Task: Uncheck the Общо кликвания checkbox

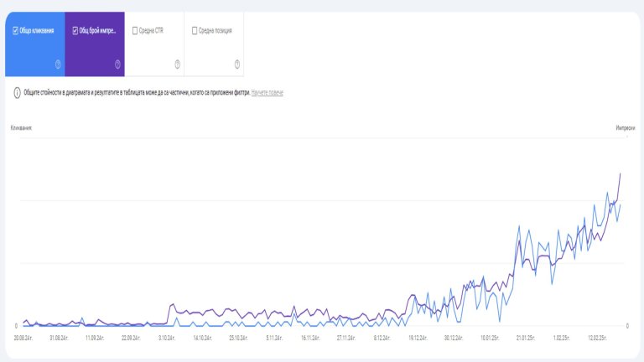Action: (15, 31)
